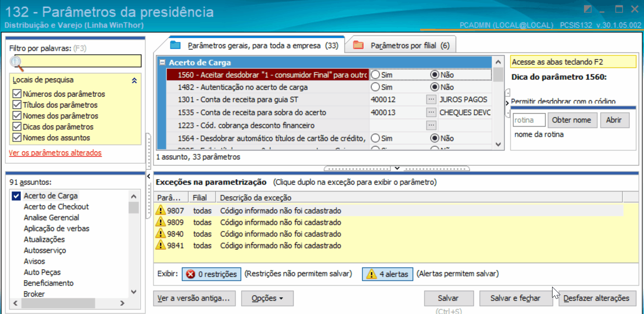
Task: Collapse the Acerto de Carga group
Action: coord(162,63)
